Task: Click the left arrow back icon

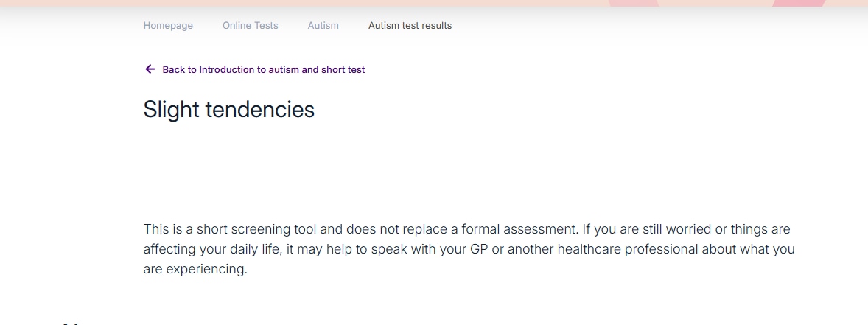Action: pos(150,69)
